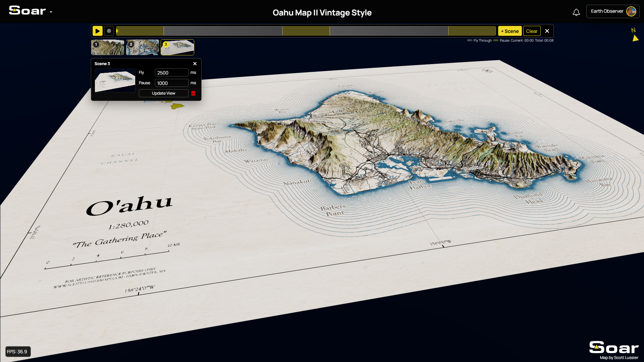644x362 pixels.
Task: Click the middle yellow timeline segment
Action: 306,31
